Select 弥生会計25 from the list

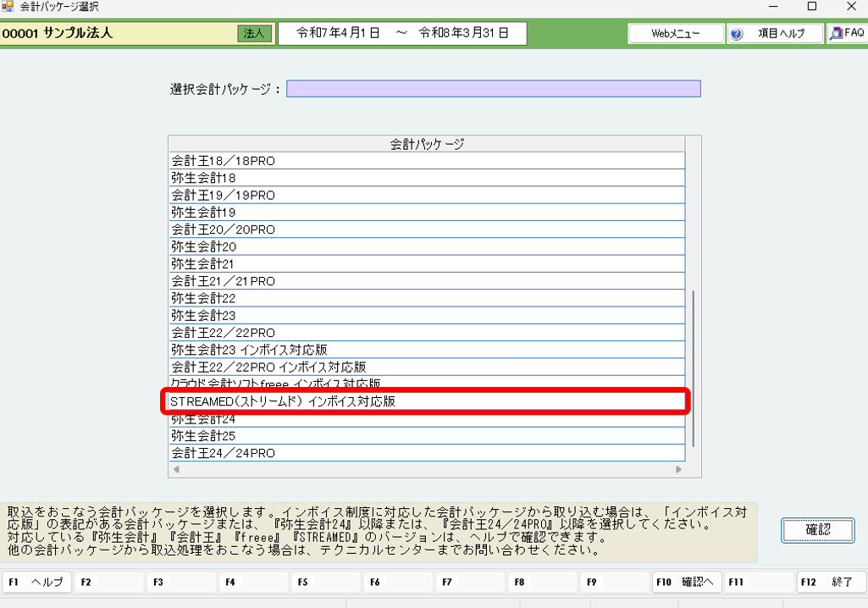coord(426,436)
